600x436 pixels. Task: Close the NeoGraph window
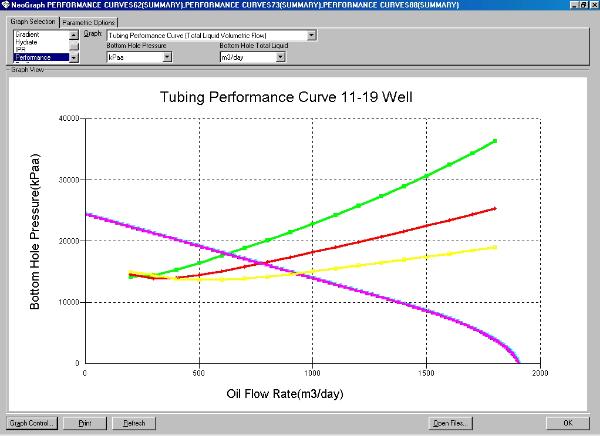point(593,5)
